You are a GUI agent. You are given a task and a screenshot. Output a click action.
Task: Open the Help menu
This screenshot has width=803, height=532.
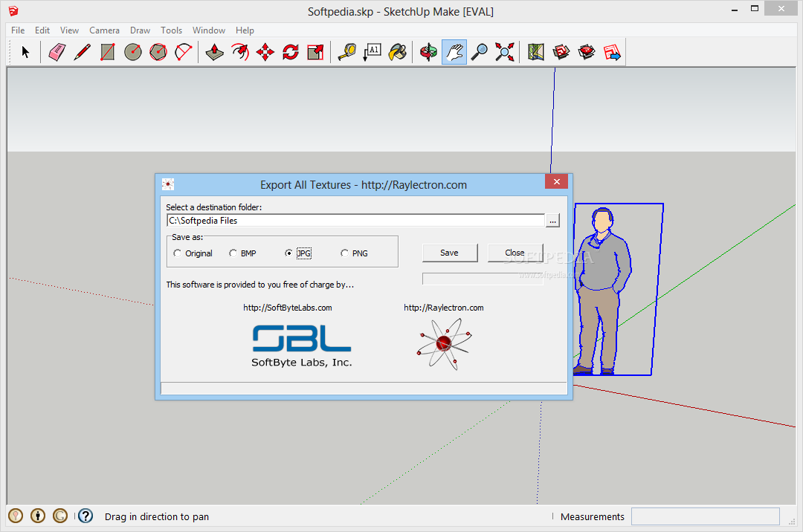pos(245,30)
